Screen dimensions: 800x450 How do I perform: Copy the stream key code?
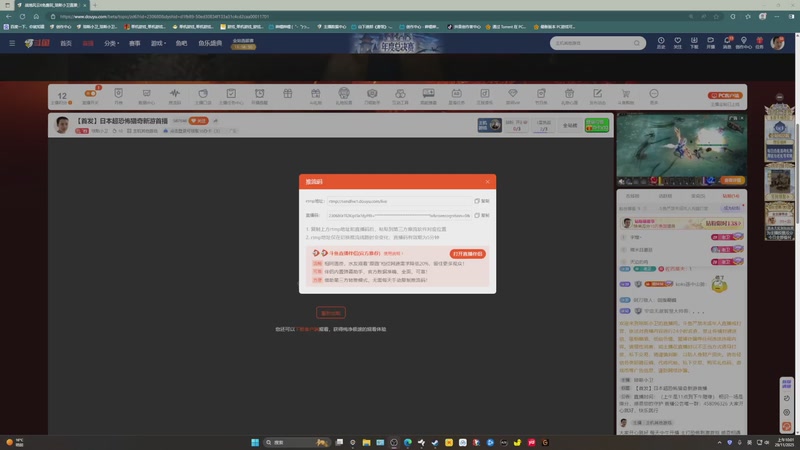point(482,215)
